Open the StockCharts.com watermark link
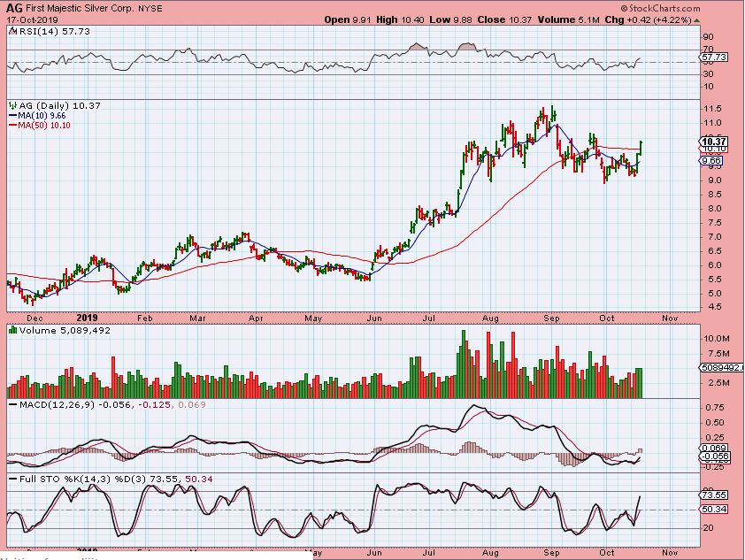The width and height of the screenshot is (745, 560). 660,8
